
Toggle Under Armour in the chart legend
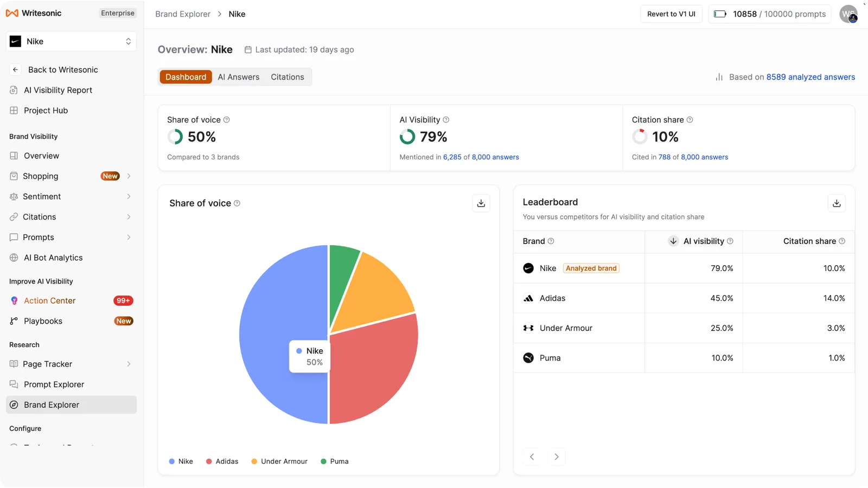click(x=279, y=461)
